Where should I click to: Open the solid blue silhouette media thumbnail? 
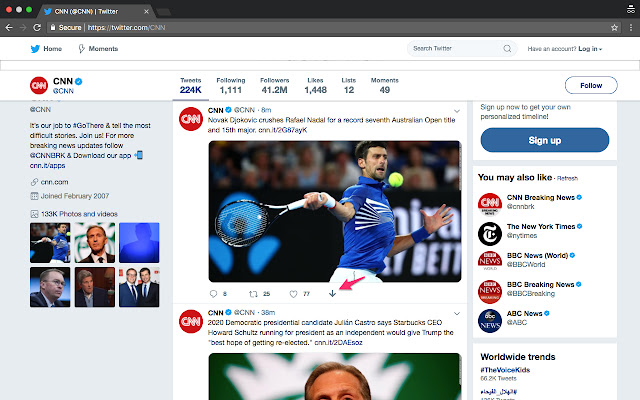(x=139, y=242)
